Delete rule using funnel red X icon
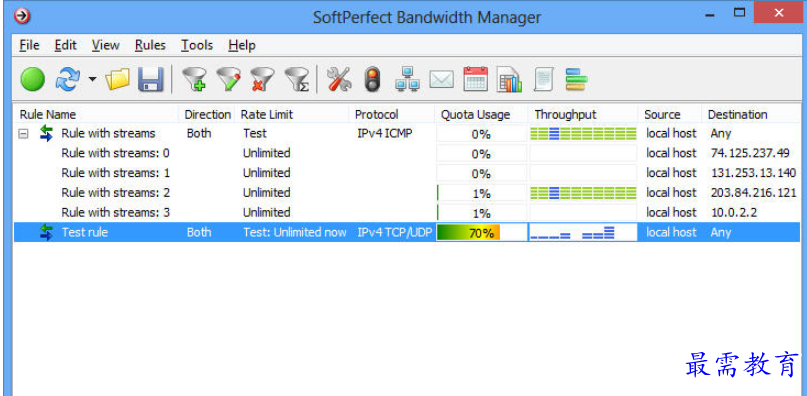The image size is (807, 396). point(262,80)
